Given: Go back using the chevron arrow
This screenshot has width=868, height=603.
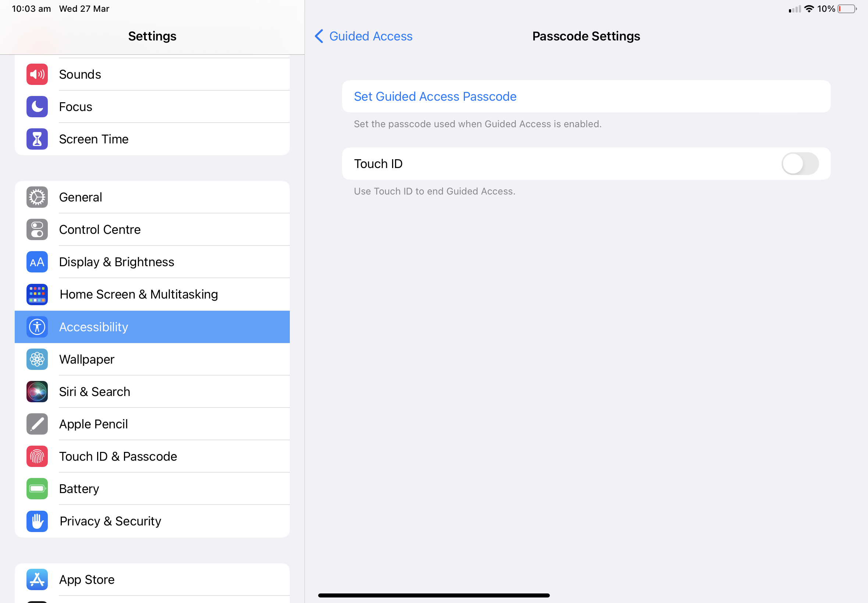Looking at the screenshot, I should 319,36.
